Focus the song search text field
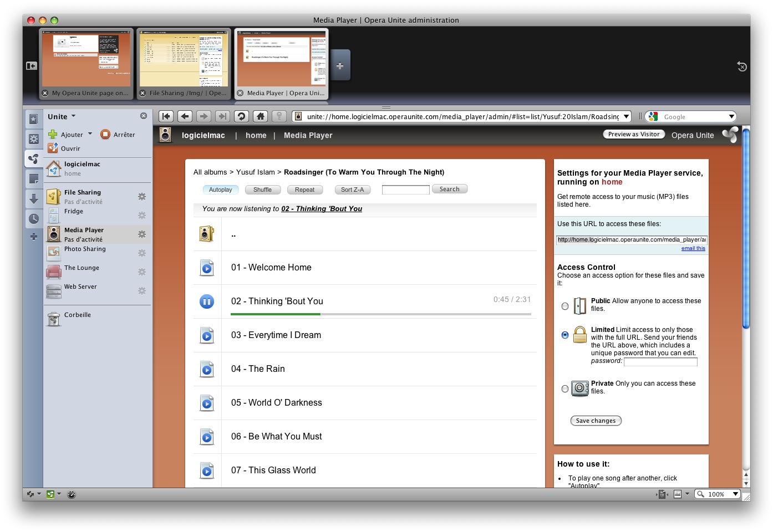This screenshot has width=773, height=532. (x=406, y=190)
